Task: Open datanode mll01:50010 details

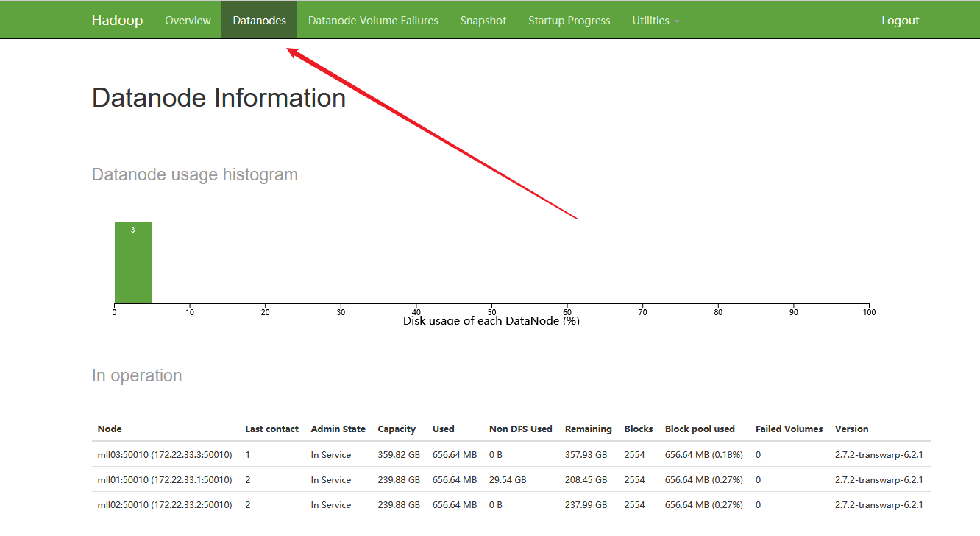Action: [x=163, y=479]
